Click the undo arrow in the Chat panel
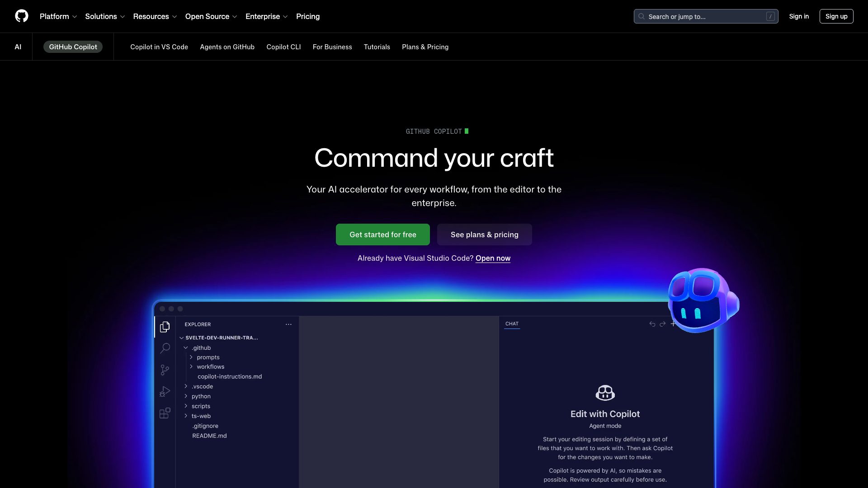 tap(652, 324)
